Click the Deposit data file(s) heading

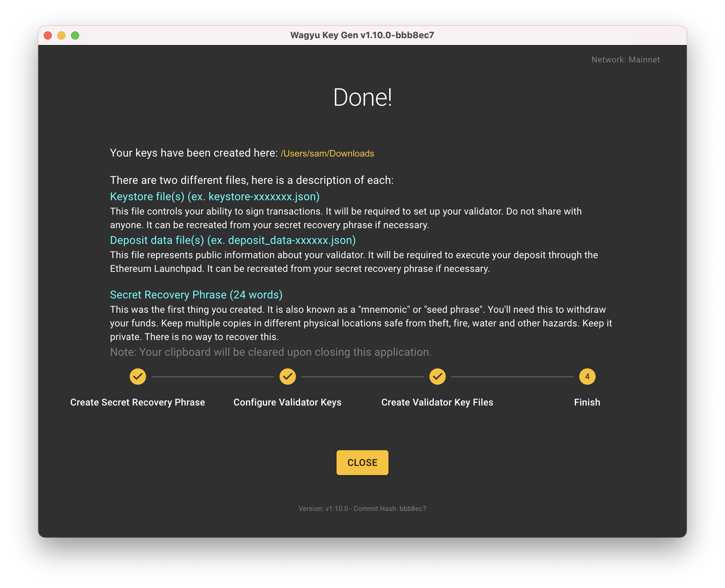233,240
